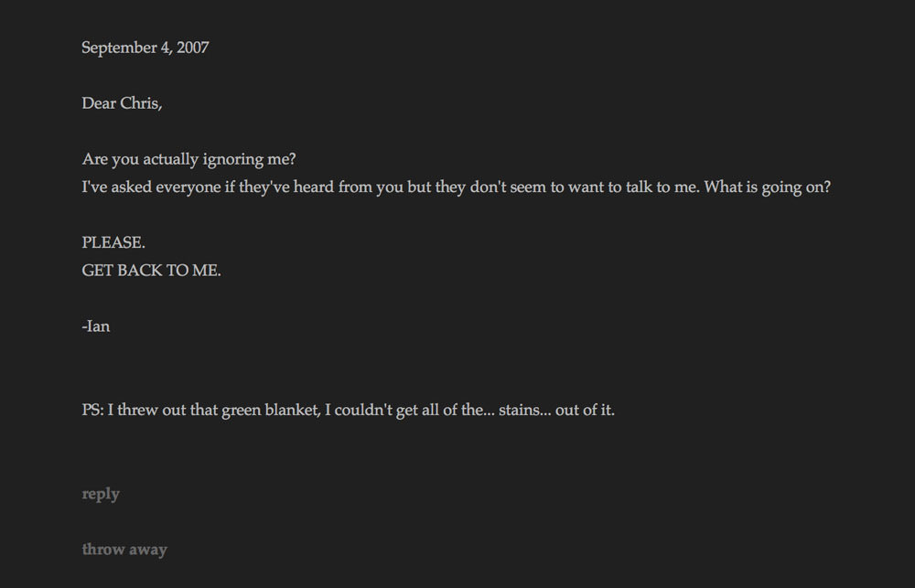Click the "Dear Chris," greeting

(122, 103)
